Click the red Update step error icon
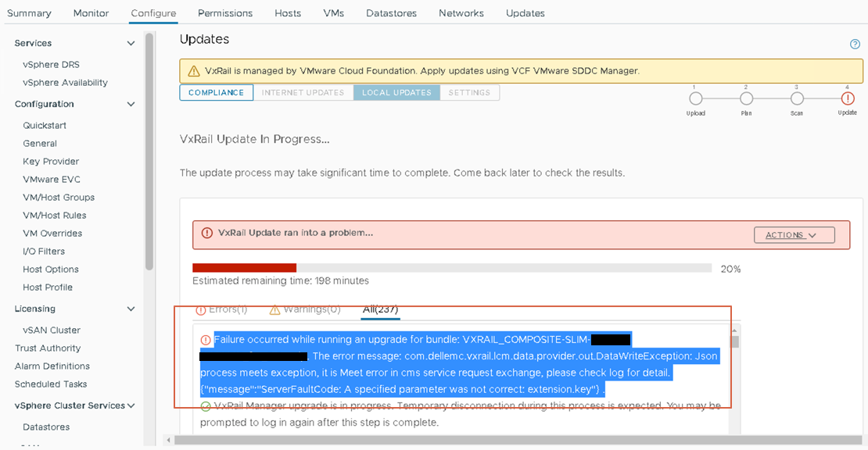Image resolution: width=868 pixels, height=450 pixels. (847, 100)
